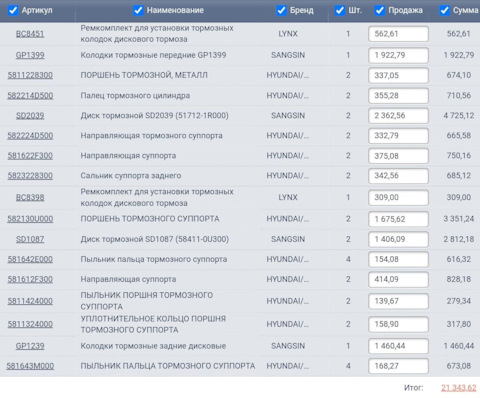The height and width of the screenshot is (398, 480).
Task: Edit sale price field 414,09
Action: pos(398,279)
